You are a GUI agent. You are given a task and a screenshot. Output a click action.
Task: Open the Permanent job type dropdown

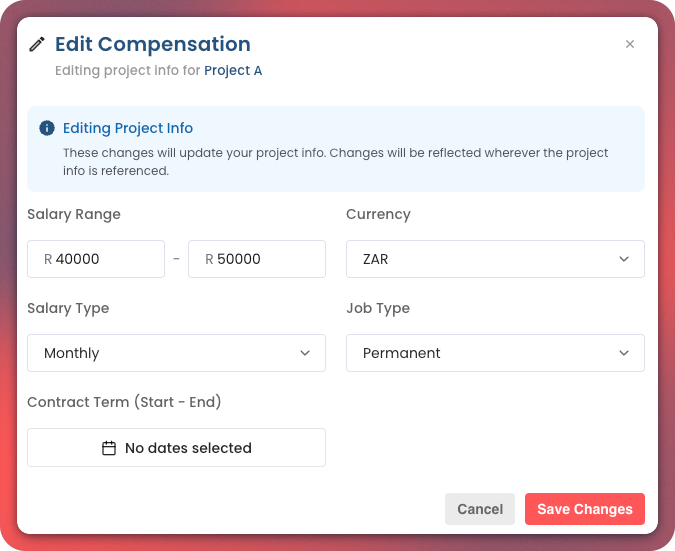click(495, 353)
